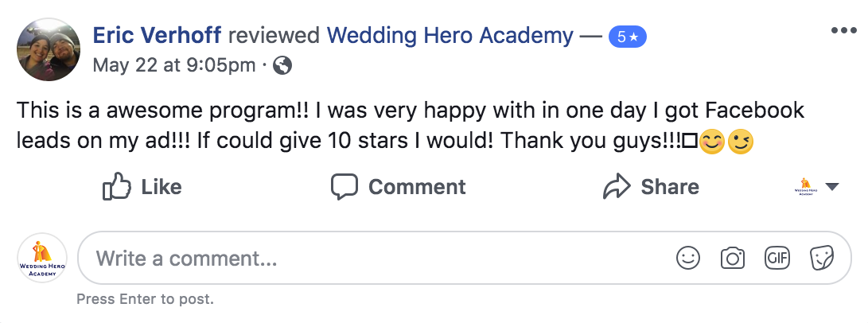Click the blue 5-star rating badge
The width and height of the screenshot is (868, 323).
(x=627, y=37)
